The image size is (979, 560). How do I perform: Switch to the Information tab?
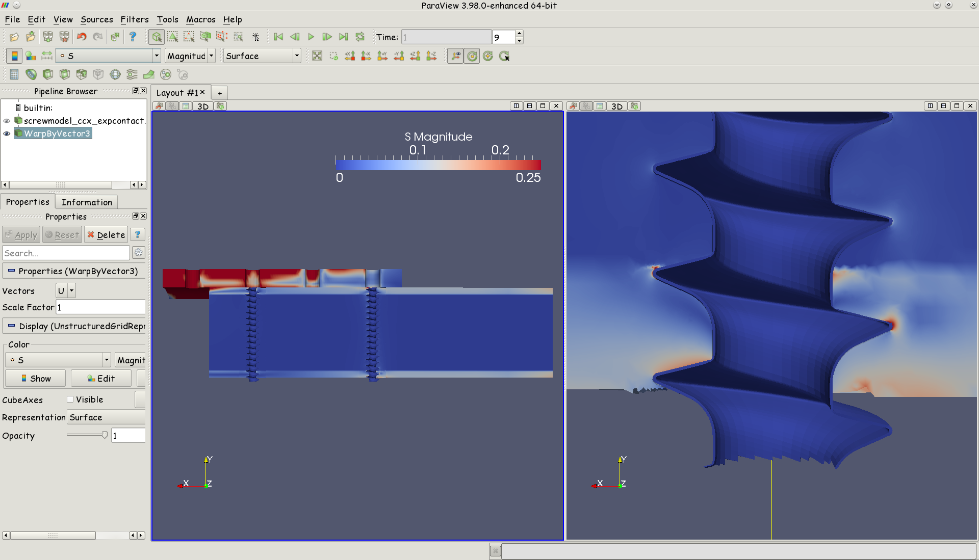click(87, 202)
